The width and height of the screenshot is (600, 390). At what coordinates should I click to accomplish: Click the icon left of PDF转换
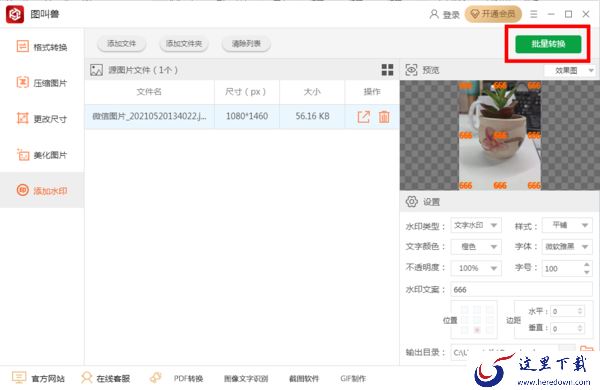click(155, 378)
